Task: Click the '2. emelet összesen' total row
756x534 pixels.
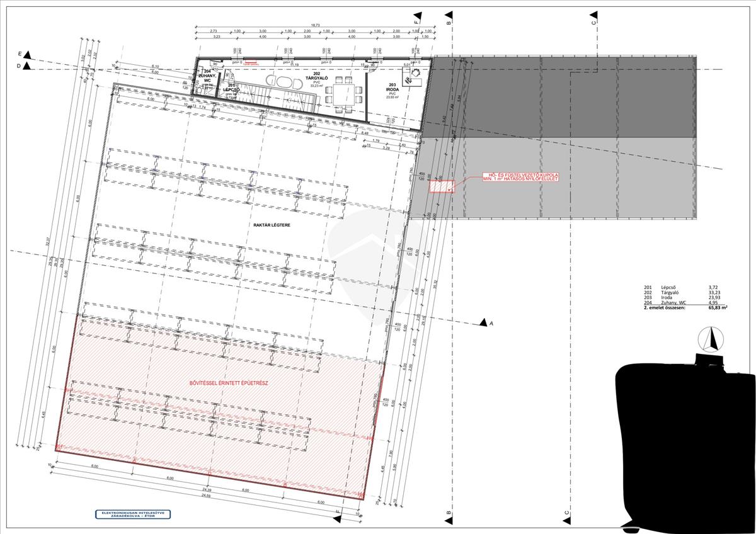Action: [683, 308]
